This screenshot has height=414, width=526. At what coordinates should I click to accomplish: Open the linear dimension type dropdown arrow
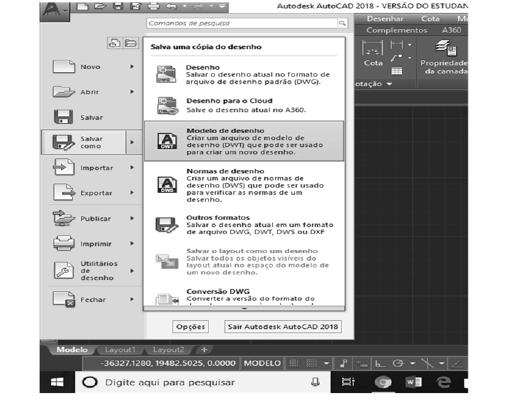410,45
